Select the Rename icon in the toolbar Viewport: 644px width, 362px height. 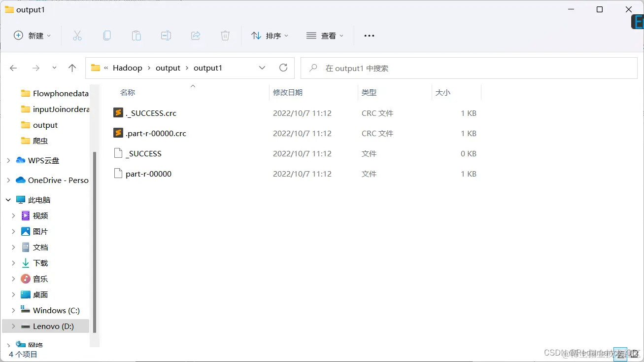tap(166, 35)
